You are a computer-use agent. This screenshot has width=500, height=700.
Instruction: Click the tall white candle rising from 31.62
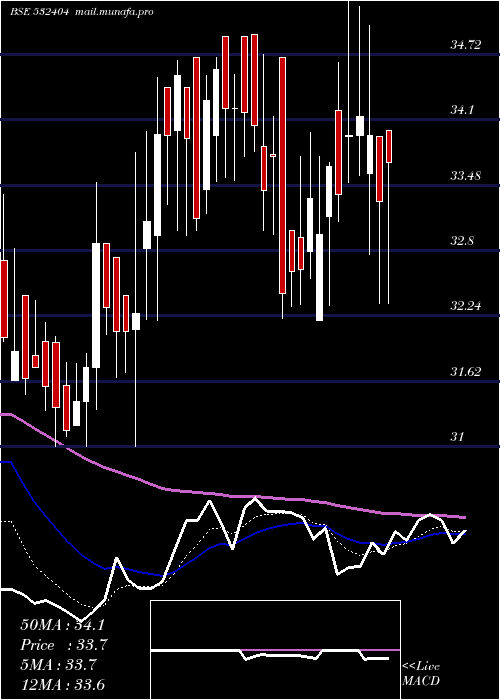(96, 305)
